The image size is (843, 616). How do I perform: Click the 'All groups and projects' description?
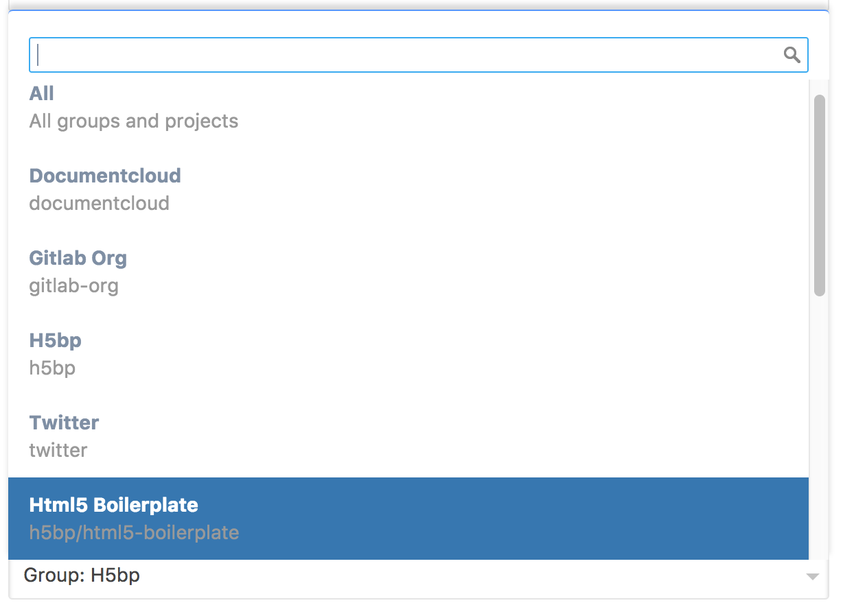[134, 121]
